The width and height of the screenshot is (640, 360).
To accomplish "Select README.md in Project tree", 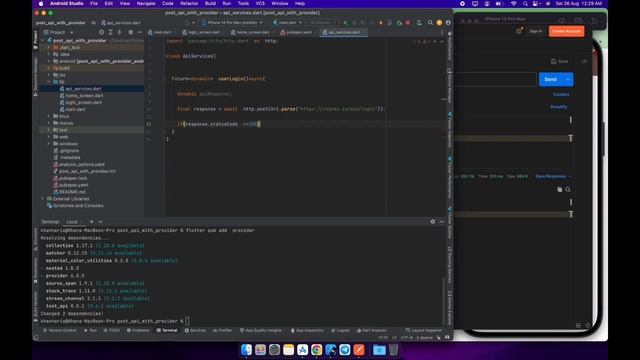I will [x=72, y=192].
